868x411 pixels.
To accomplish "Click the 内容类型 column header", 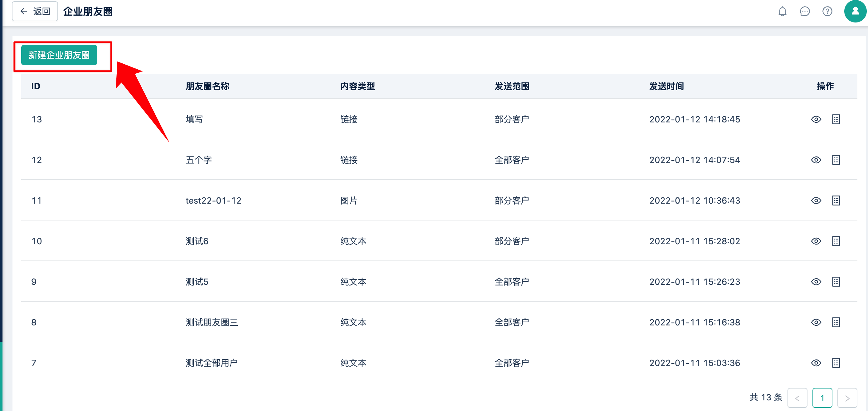I will click(x=357, y=86).
